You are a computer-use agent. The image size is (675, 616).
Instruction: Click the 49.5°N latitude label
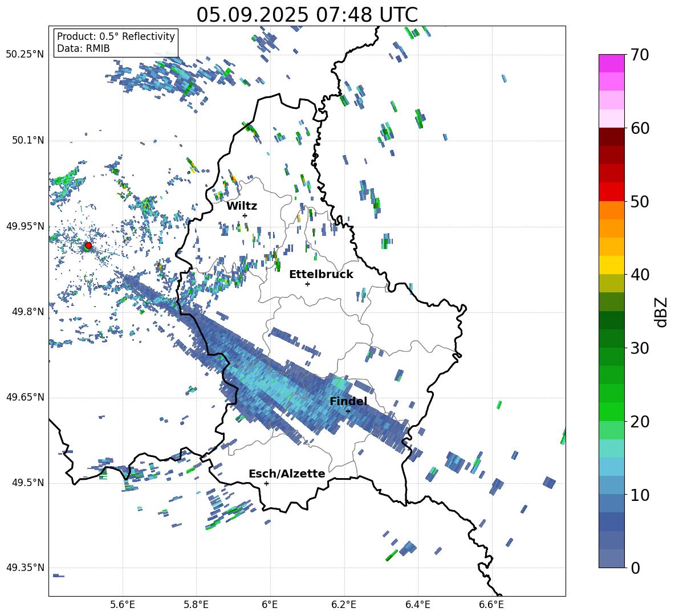[27, 482]
